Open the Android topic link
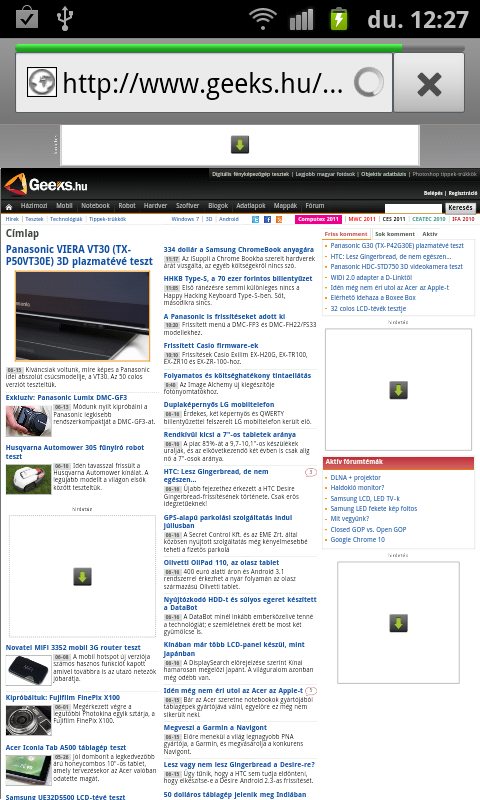Viewport: 480px width, 800px height. 229,219
